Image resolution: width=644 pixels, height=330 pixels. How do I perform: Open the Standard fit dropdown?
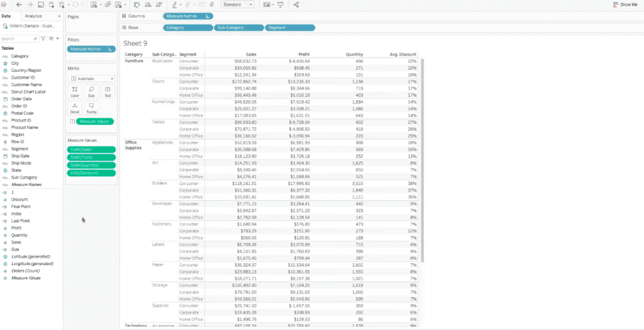coord(237,4)
